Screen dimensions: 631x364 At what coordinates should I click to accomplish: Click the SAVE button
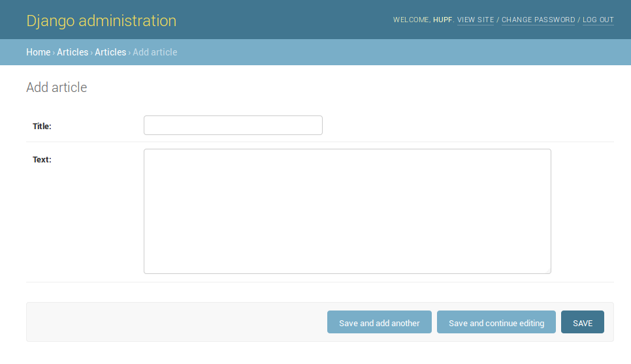pos(582,322)
